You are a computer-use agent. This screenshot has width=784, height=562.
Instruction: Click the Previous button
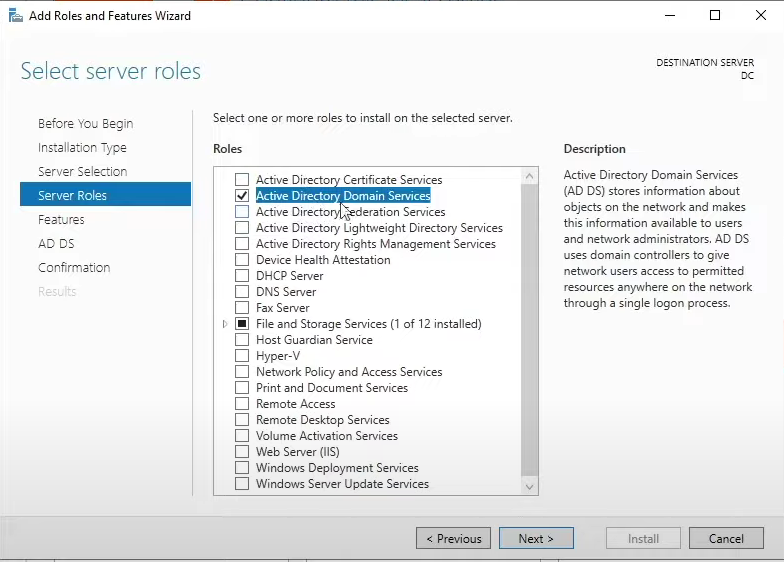tap(454, 538)
